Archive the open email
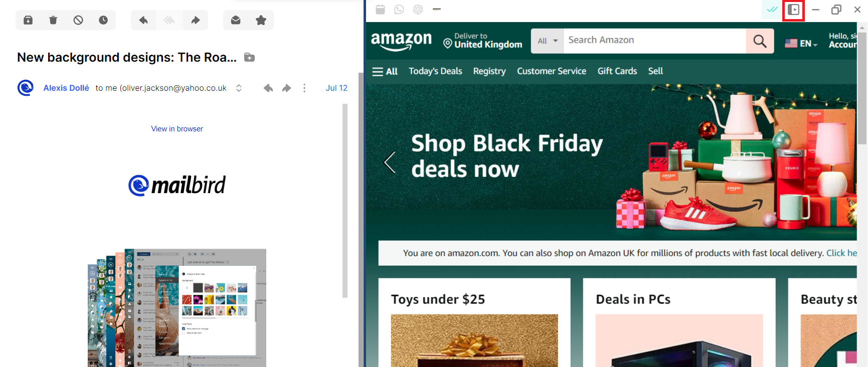 (28, 20)
